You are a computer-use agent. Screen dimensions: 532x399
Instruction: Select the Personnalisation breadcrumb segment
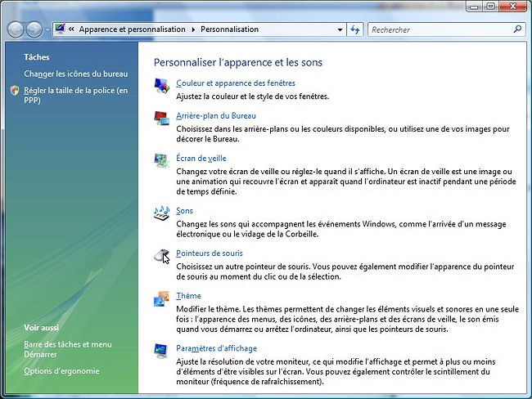(229, 29)
